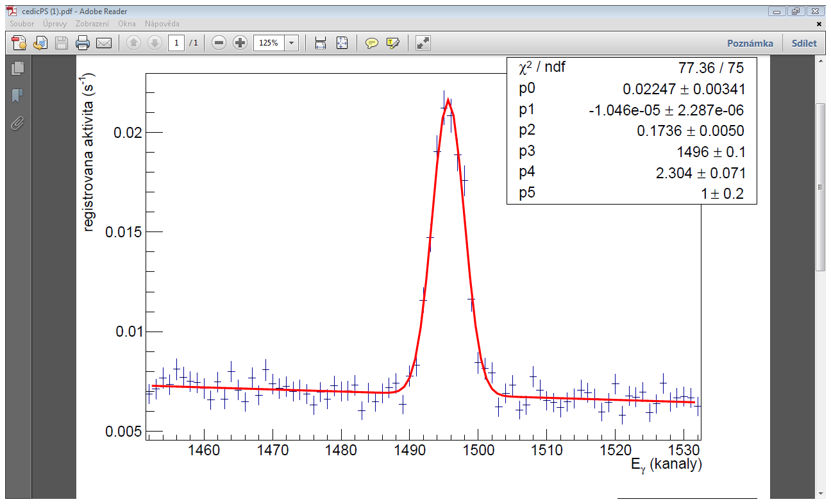Click the Convert file icon in toolbar
The image size is (831, 504).
point(40,43)
